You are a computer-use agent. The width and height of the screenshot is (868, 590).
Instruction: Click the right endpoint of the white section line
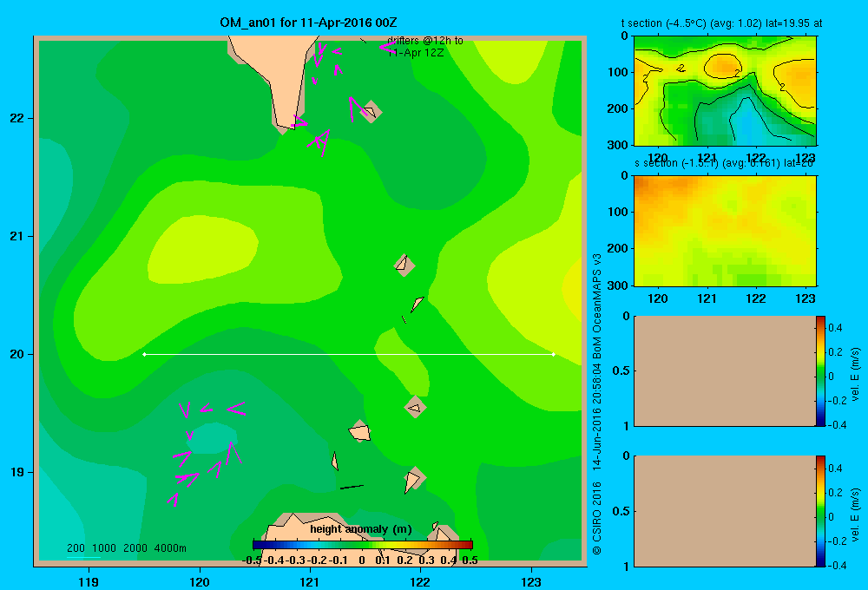554,354
